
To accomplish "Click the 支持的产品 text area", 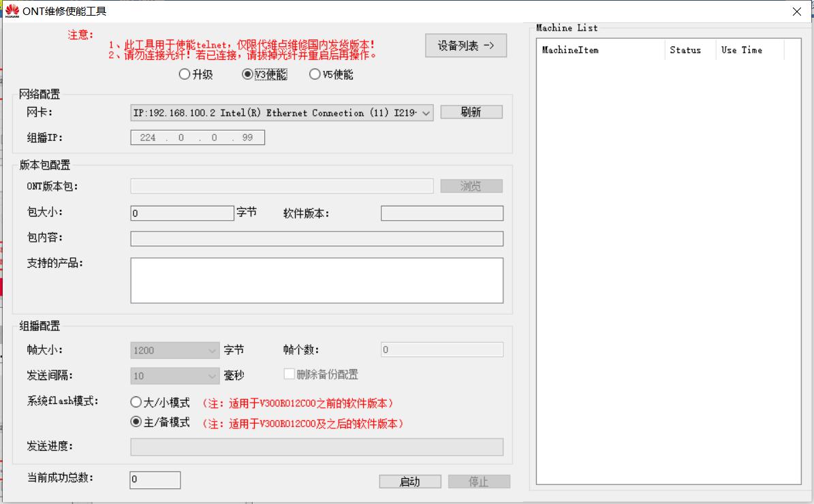I will 317,281.
